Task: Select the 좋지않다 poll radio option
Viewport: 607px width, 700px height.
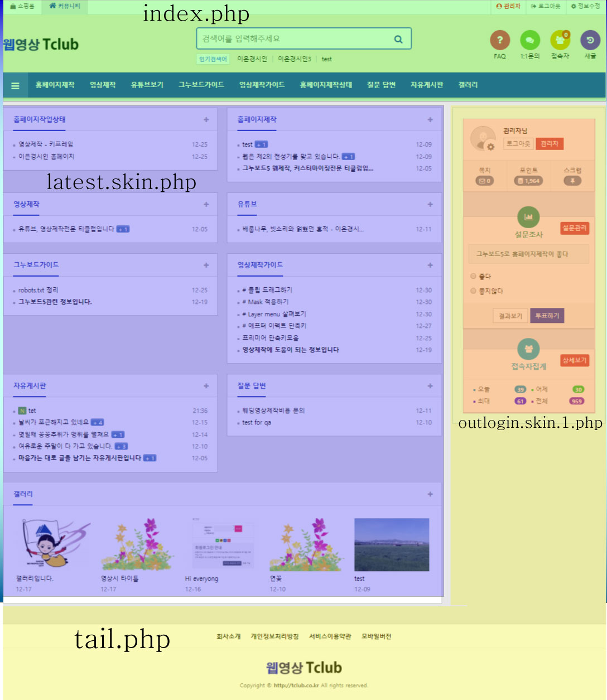Action: 473,291
